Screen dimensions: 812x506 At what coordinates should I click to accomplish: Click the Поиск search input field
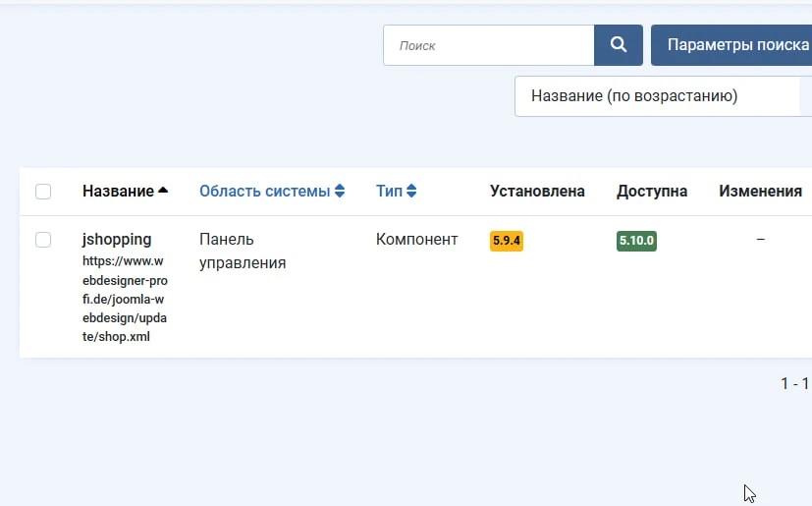pyautogui.click(x=489, y=45)
